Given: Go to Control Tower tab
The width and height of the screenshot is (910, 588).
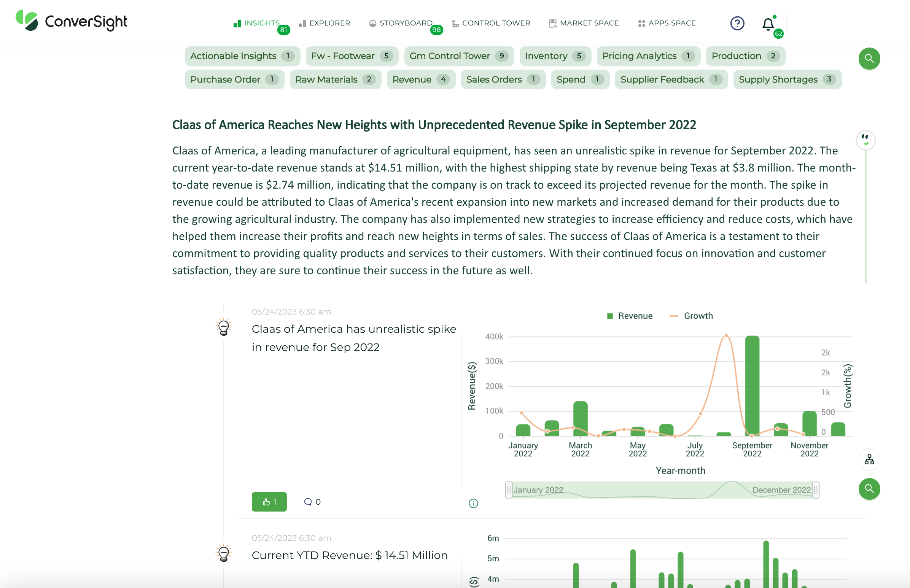Looking at the screenshot, I should pos(491,23).
